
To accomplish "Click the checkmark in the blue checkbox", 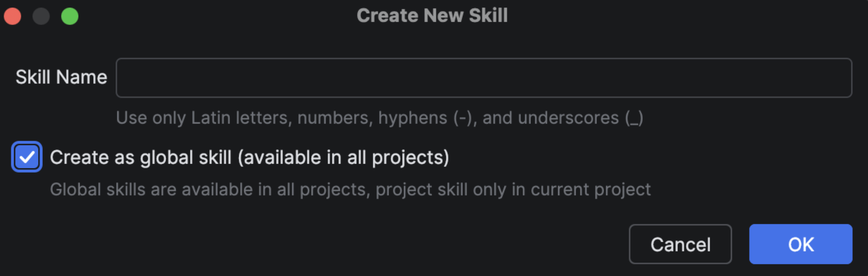I will pos(27,157).
